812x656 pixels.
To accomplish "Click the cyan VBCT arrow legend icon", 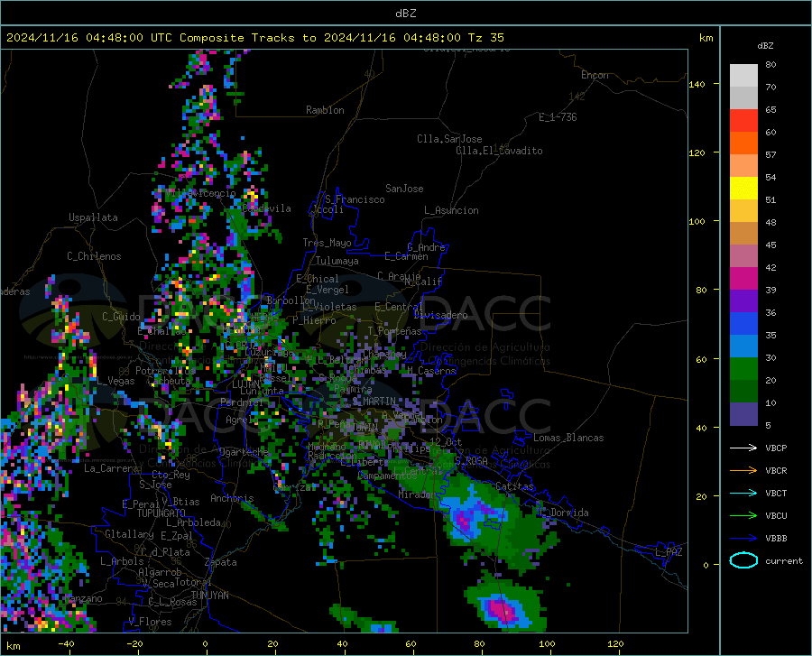I will (743, 493).
